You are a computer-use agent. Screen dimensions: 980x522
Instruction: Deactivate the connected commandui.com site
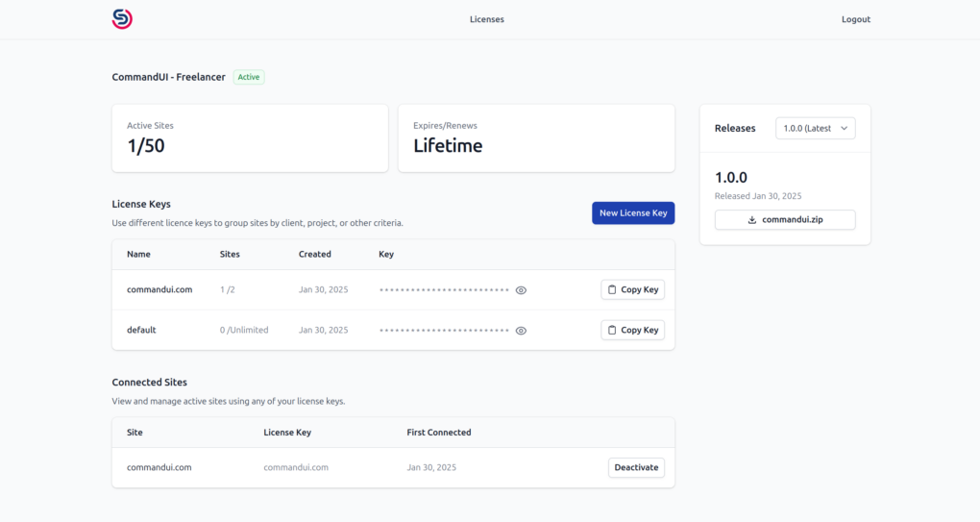pyautogui.click(x=635, y=467)
